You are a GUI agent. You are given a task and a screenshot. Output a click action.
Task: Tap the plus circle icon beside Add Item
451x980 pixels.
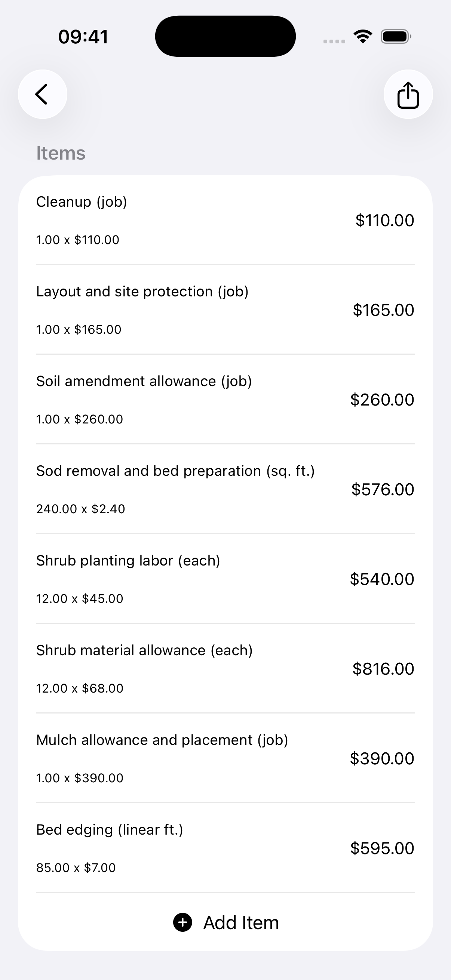point(183,922)
